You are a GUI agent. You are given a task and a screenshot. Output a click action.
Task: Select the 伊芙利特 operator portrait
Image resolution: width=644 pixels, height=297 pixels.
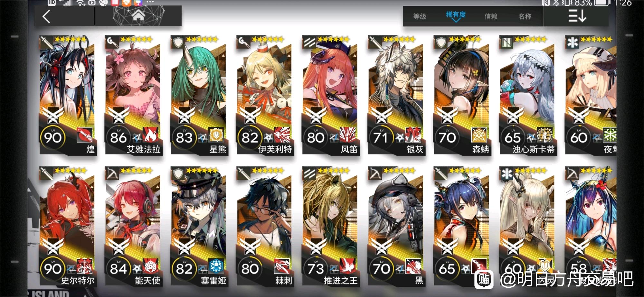[x=265, y=95]
